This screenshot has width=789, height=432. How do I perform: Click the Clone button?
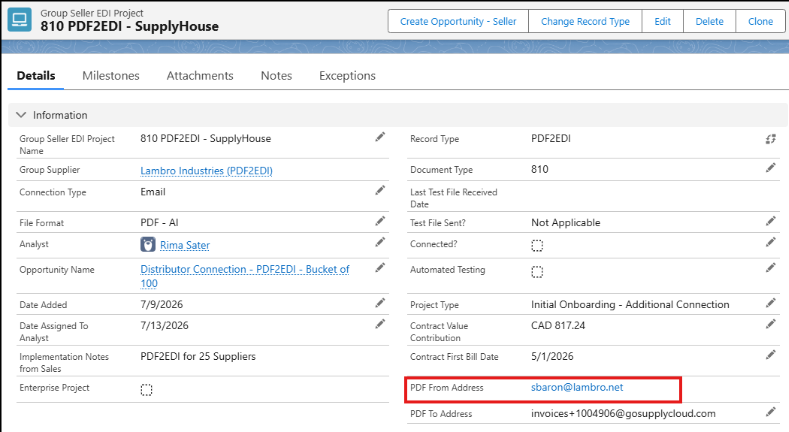pyautogui.click(x=760, y=21)
